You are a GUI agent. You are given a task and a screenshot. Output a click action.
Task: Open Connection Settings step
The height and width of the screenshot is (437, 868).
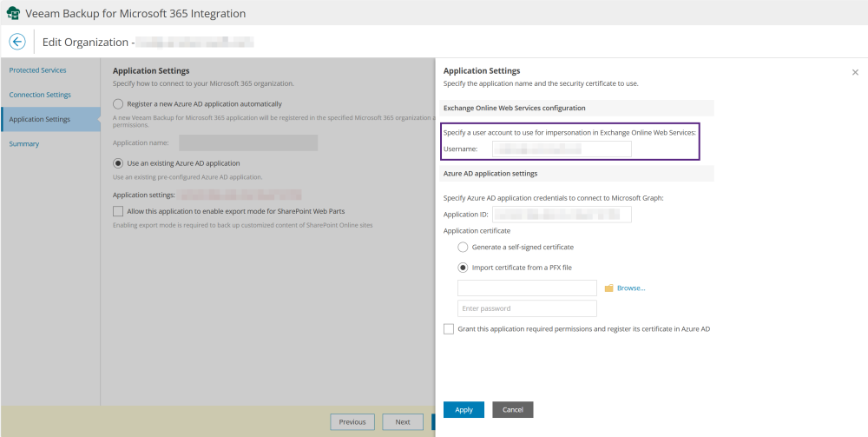[x=40, y=95]
